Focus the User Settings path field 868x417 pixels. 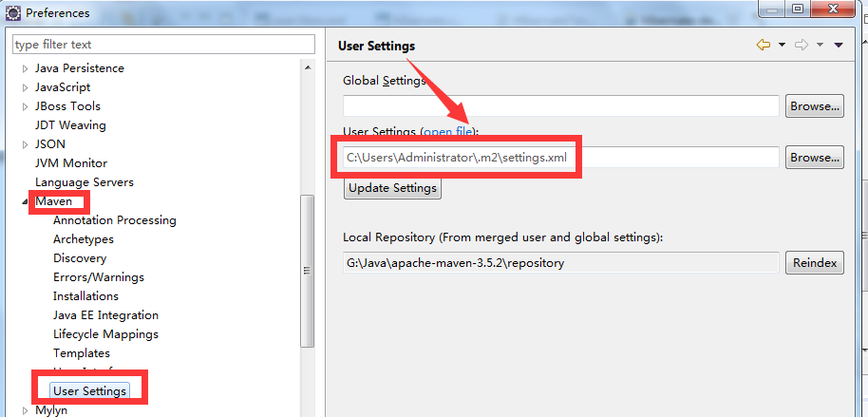[560, 158]
